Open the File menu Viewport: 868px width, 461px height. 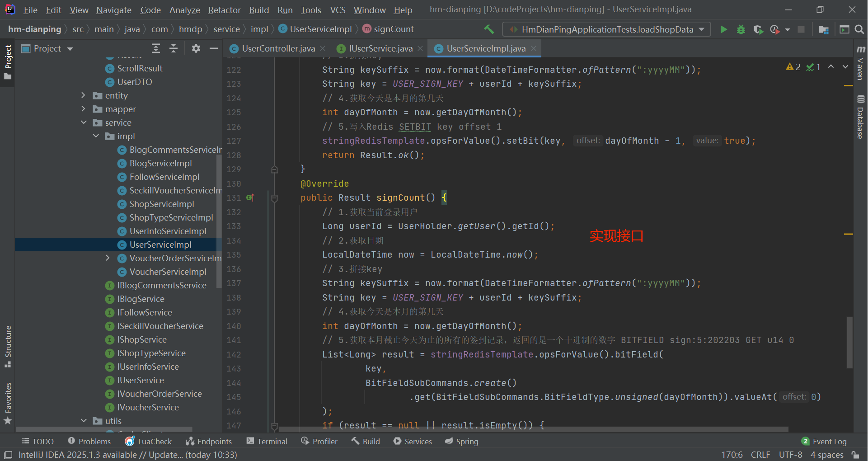[x=30, y=9]
